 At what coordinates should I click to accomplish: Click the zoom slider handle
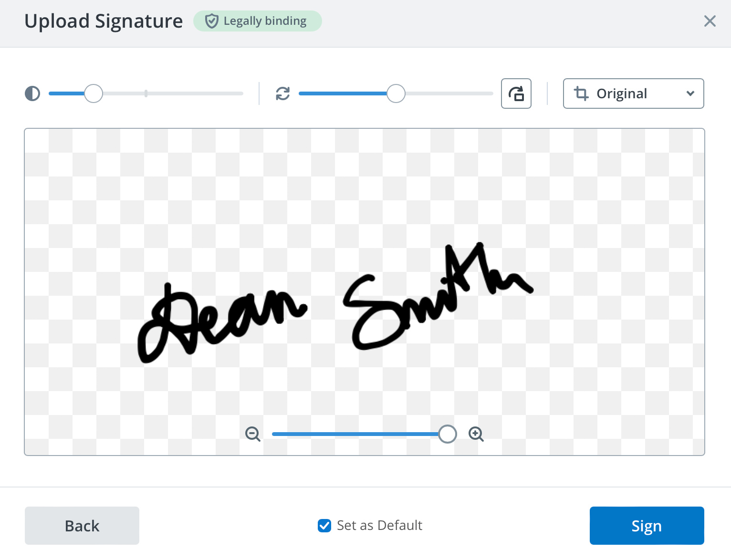click(x=448, y=434)
